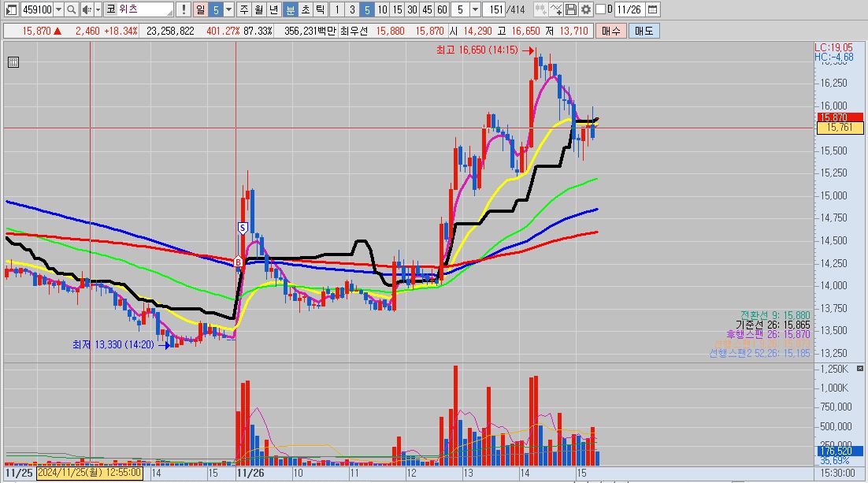The height and width of the screenshot is (483, 868).
Task: Click the chart data table grid icon
Action: tap(13, 62)
